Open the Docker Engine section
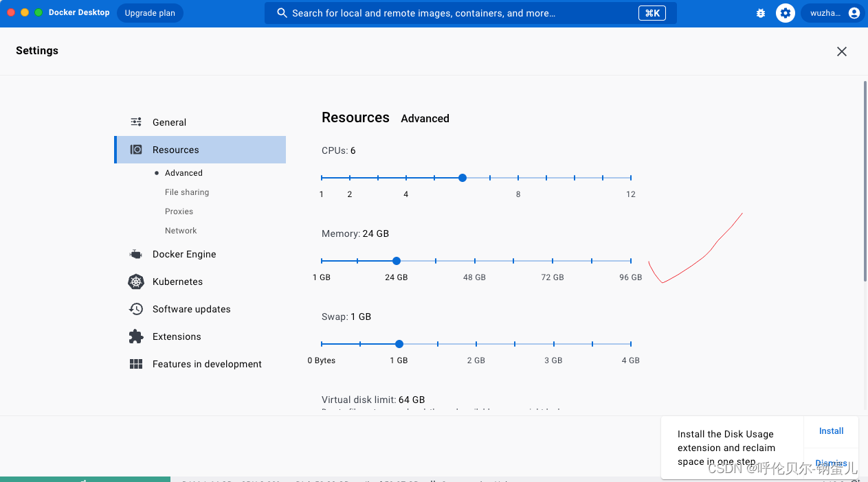This screenshot has height=482, width=868. pos(200,254)
